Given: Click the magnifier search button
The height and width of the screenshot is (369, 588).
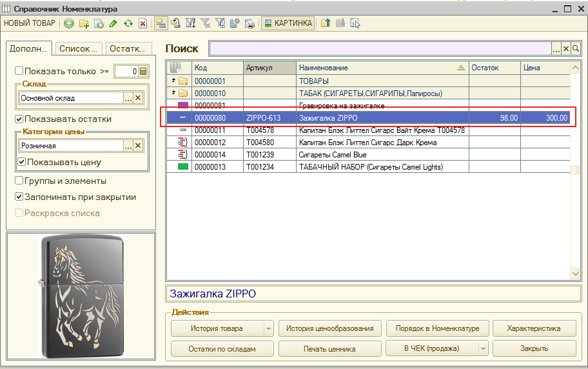Looking at the screenshot, I should [576, 48].
